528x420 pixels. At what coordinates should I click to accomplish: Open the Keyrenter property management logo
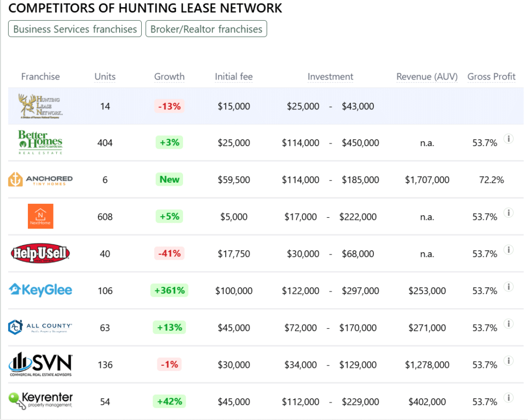click(40, 401)
